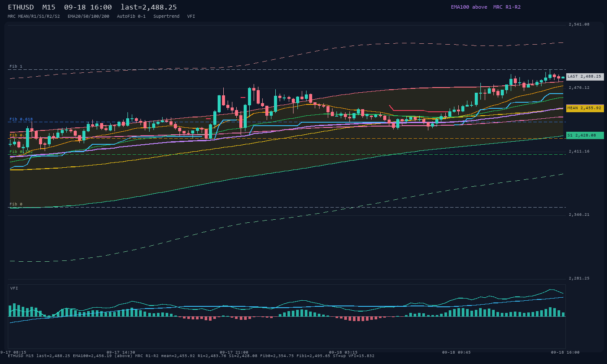This screenshot has width=607, height=364.
Task: Click the EMA20/50/100/200 legend entry
Action: pyautogui.click(x=88, y=16)
